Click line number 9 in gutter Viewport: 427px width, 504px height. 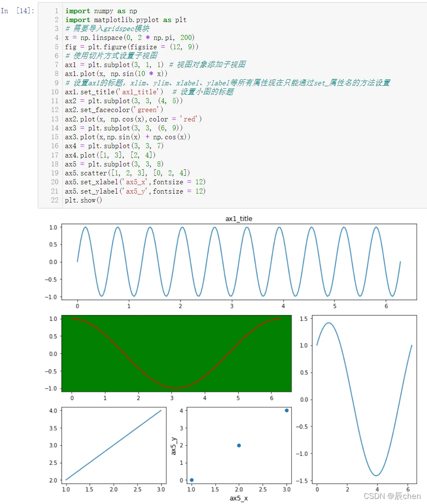click(56, 83)
